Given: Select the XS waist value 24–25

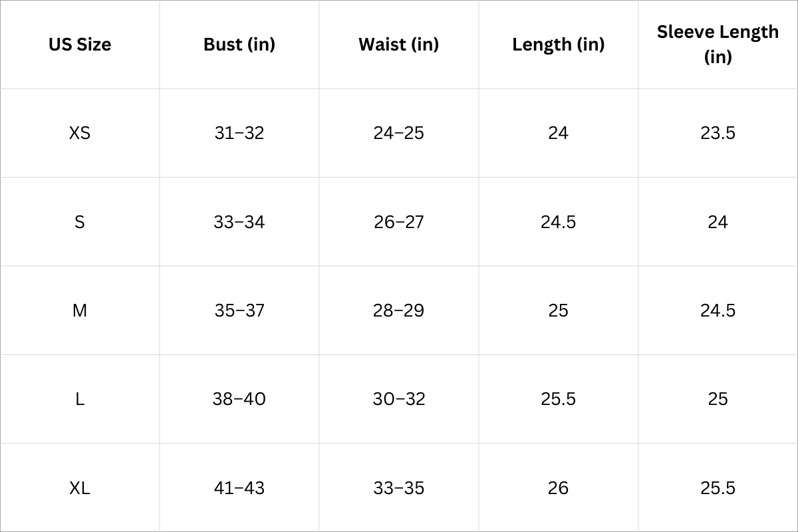Looking at the screenshot, I should (x=399, y=133).
